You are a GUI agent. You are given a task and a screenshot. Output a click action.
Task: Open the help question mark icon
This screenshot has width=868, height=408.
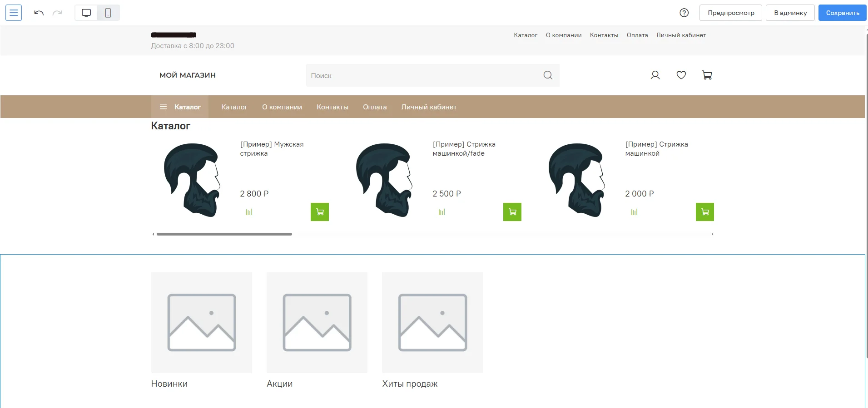tap(684, 13)
